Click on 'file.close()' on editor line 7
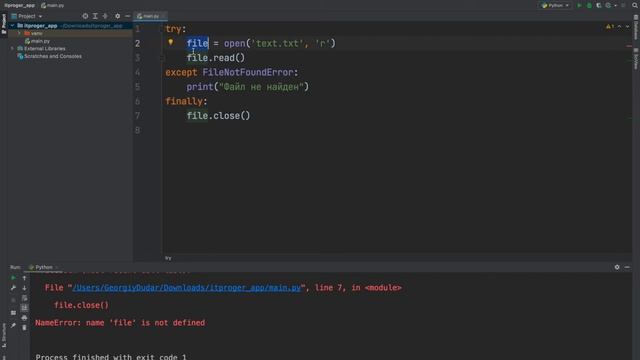Viewport: 640px width, 360px height. coord(218,116)
